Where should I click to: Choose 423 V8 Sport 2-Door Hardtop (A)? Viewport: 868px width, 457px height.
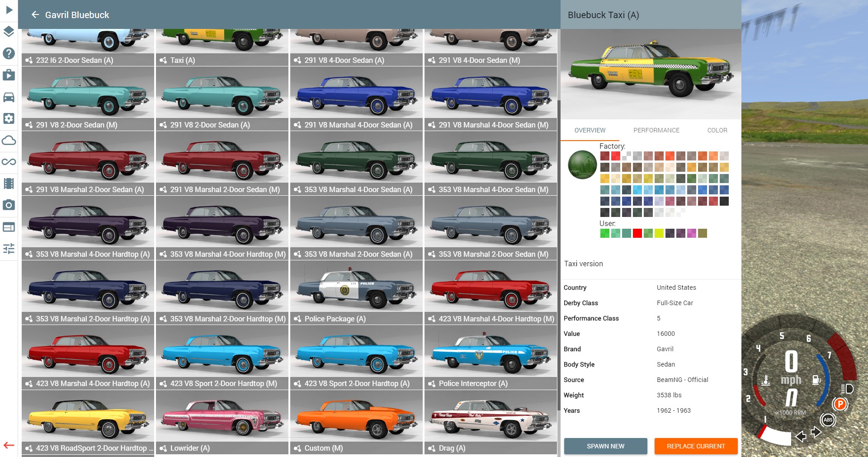pyautogui.click(x=356, y=357)
